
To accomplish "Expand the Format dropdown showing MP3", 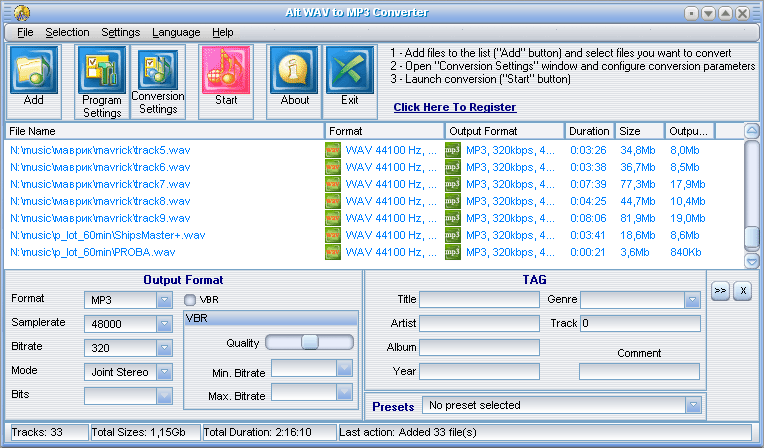I will coord(165,300).
